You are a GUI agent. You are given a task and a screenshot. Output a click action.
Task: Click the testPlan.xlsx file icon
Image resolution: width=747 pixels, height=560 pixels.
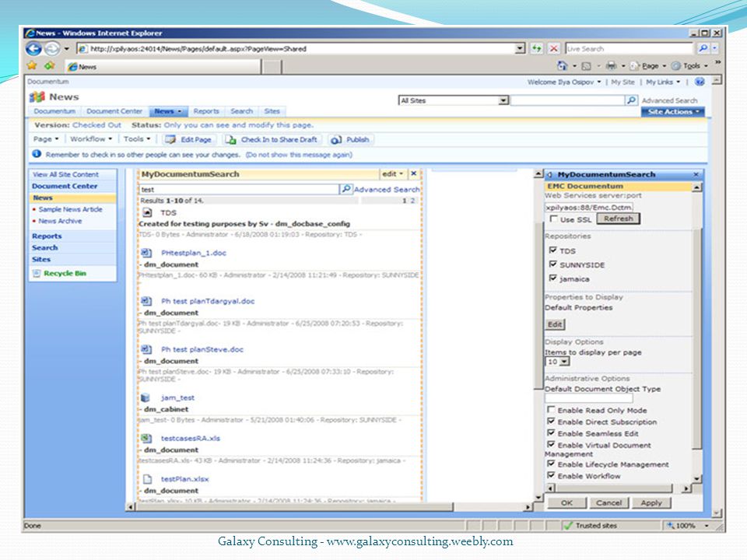click(148, 479)
